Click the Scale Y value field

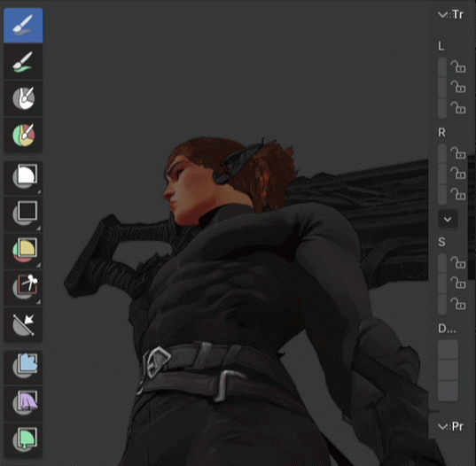442,283
